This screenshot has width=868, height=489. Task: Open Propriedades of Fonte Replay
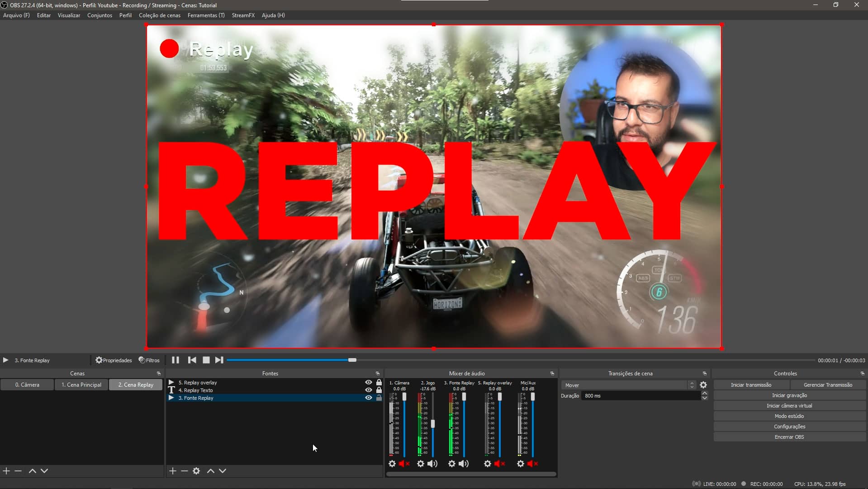114,360
